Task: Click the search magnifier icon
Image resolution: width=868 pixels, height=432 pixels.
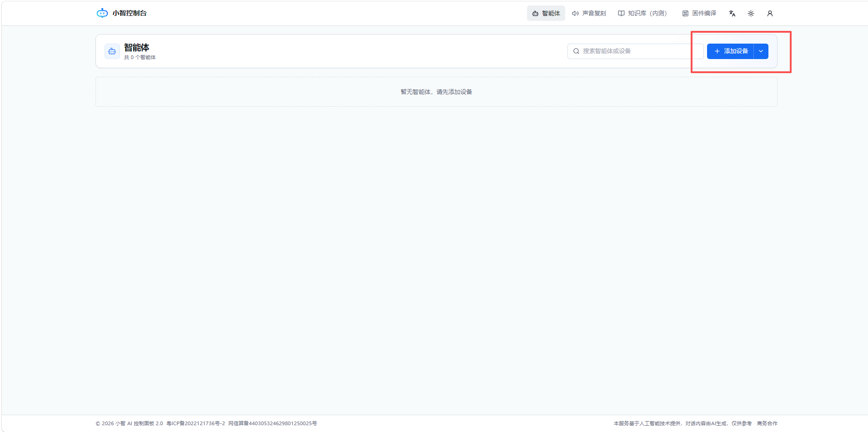Action: [x=576, y=51]
